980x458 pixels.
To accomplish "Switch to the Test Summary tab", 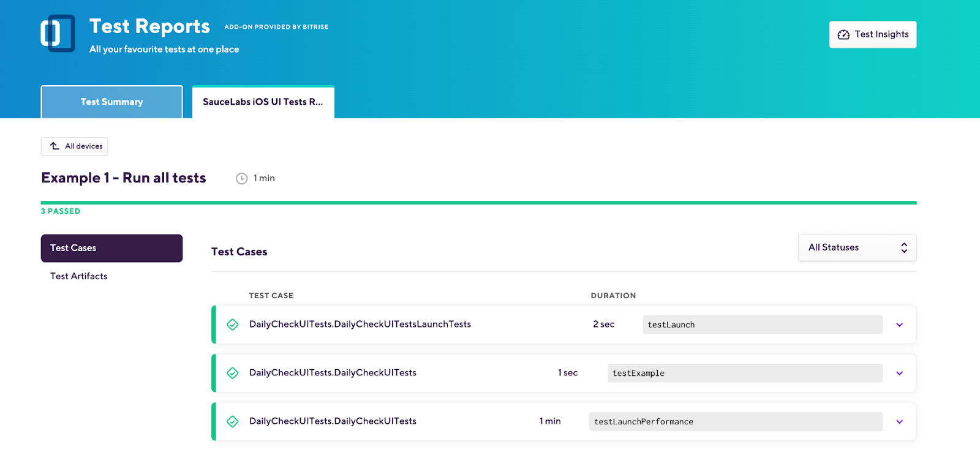I will tap(112, 102).
